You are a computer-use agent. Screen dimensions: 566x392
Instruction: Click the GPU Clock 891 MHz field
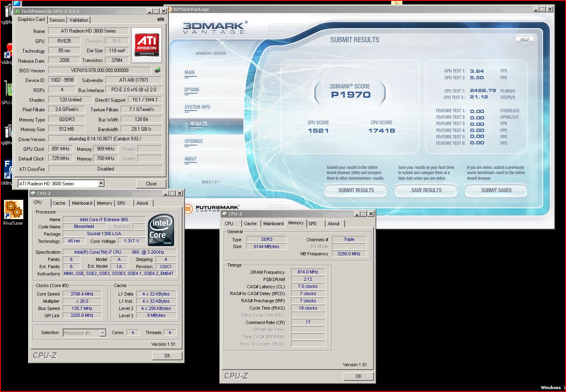click(61, 149)
